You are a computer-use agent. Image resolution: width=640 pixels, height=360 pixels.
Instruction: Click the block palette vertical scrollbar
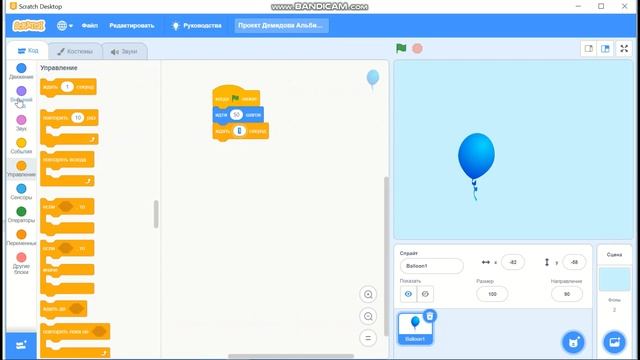(156, 214)
